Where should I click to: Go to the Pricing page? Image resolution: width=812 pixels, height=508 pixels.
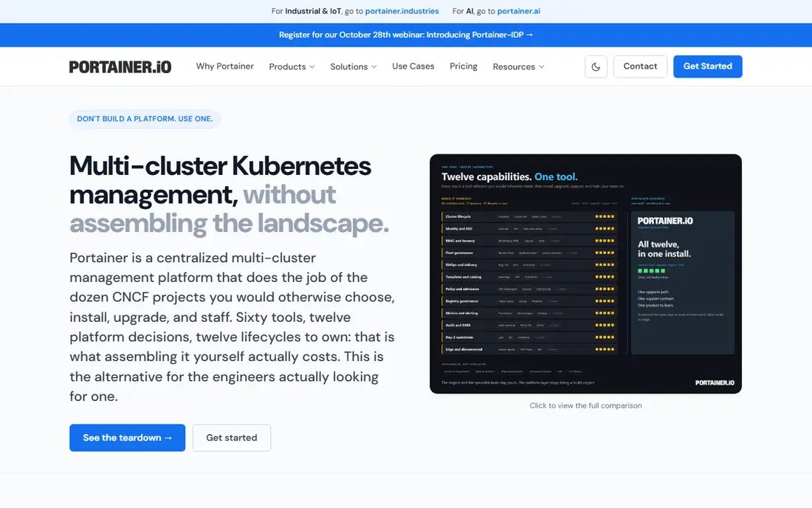[x=463, y=66]
